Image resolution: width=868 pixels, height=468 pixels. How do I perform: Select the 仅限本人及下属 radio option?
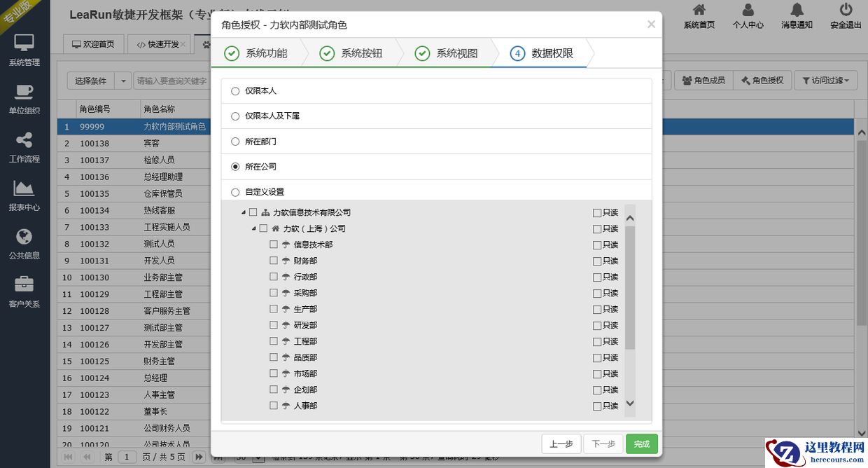click(x=235, y=116)
